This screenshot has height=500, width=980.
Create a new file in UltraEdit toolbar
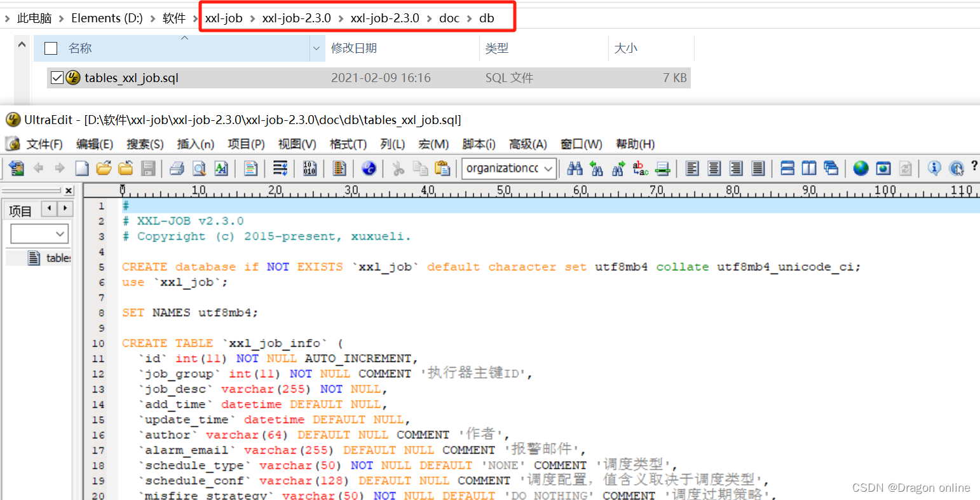coord(82,168)
